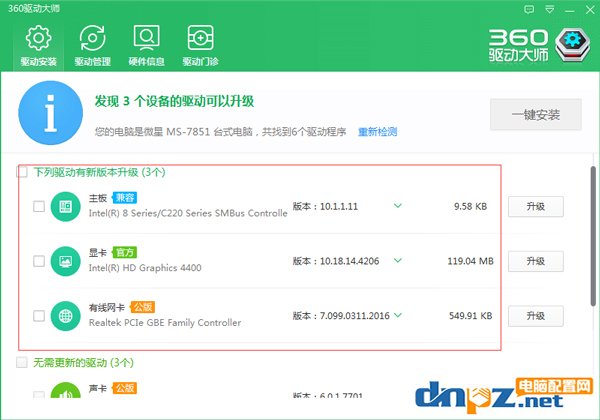Click 升级 for the 显卡 driver
Image resolution: width=600 pixels, height=420 pixels.
(x=536, y=261)
